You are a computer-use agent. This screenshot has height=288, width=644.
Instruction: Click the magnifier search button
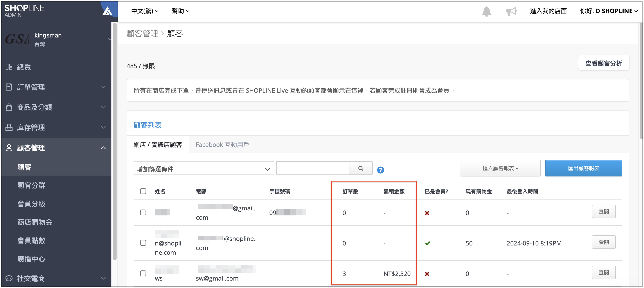[361, 168]
